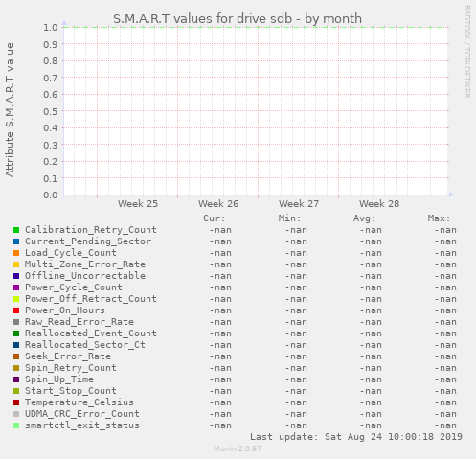Click the Max: column header

tap(439, 218)
